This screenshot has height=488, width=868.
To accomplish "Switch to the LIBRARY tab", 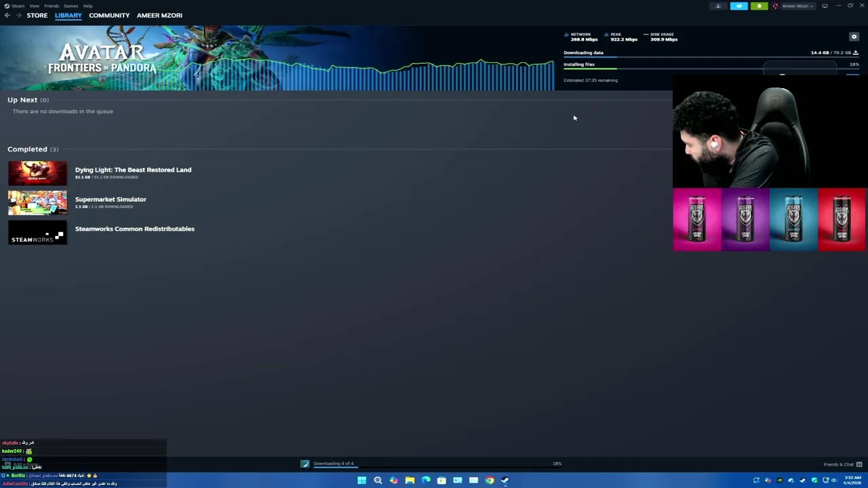I will click(x=68, y=15).
